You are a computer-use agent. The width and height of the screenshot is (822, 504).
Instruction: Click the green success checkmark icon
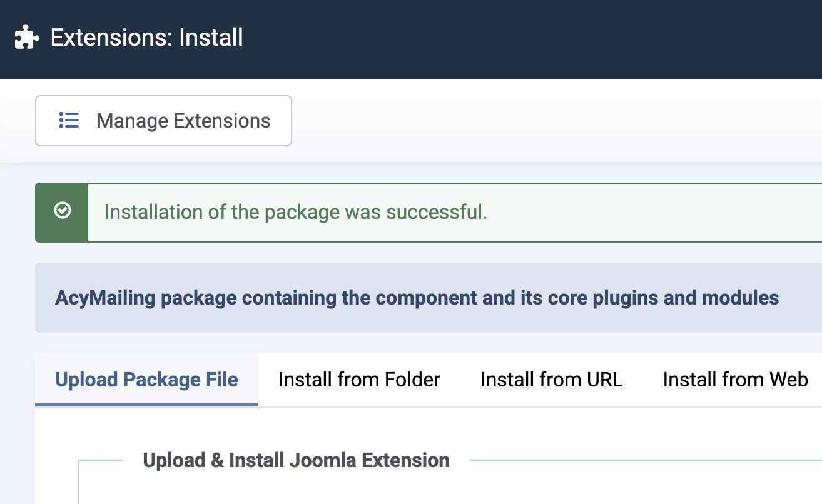click(x=62, y=211)
